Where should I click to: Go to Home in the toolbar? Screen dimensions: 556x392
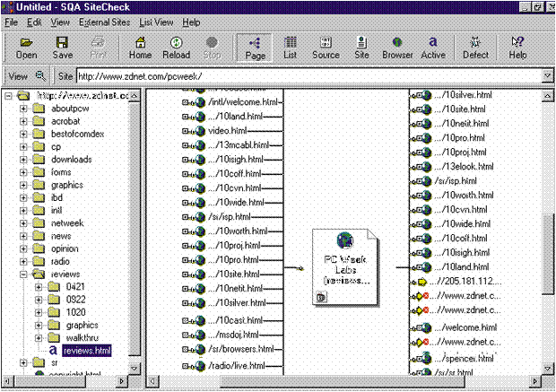141,48
